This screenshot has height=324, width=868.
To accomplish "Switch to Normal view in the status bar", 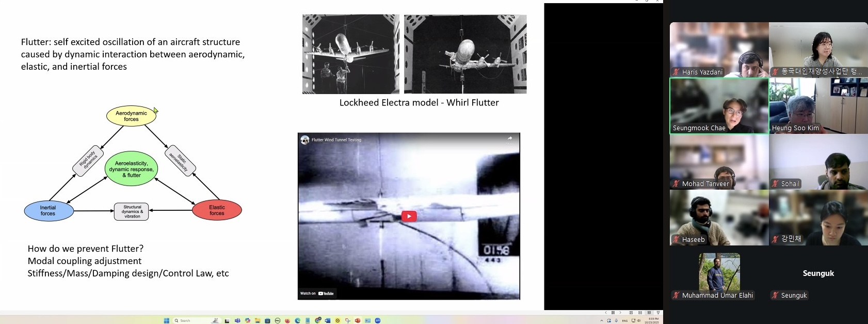I will [631, 313].
